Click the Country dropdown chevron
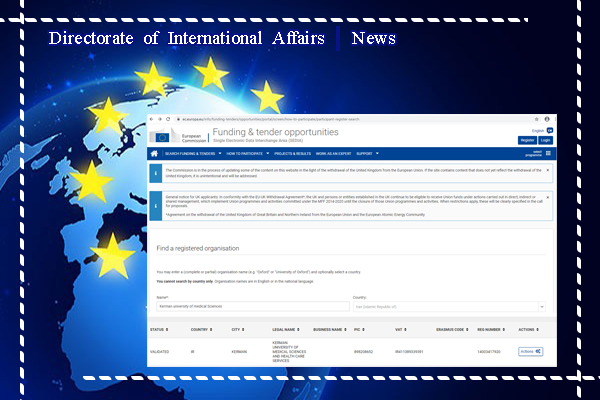The width and height of the screenshot is (600, 400). point(542,307)
